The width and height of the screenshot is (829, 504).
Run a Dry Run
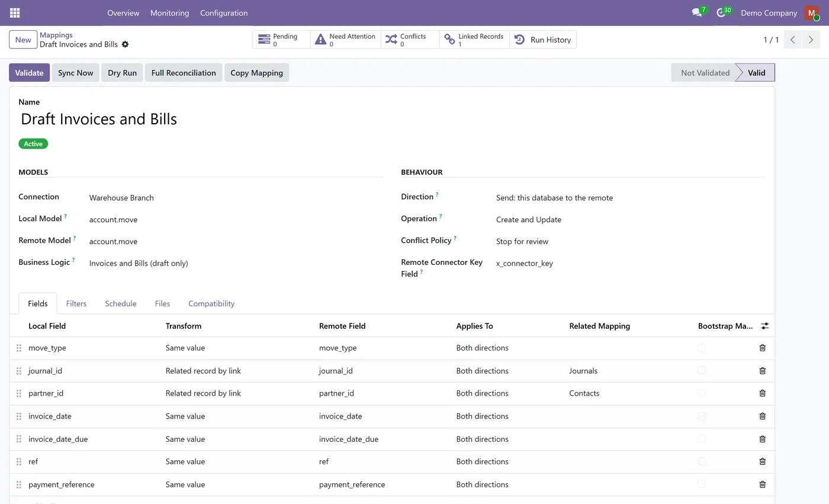[122, 73]
